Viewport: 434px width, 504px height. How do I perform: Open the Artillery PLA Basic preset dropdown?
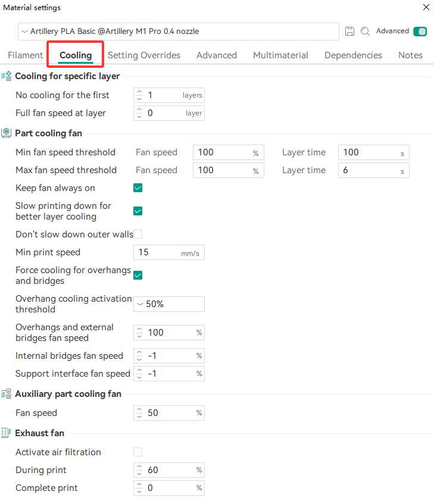178,32
